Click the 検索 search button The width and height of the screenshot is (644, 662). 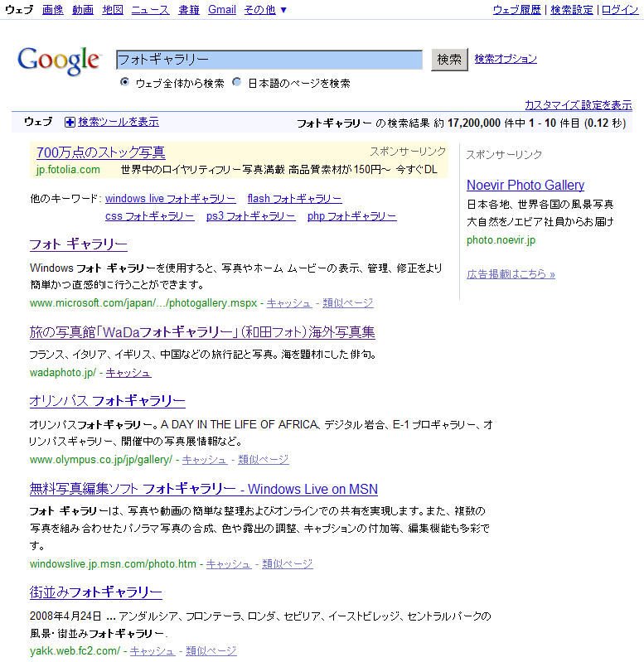point(449,60)
